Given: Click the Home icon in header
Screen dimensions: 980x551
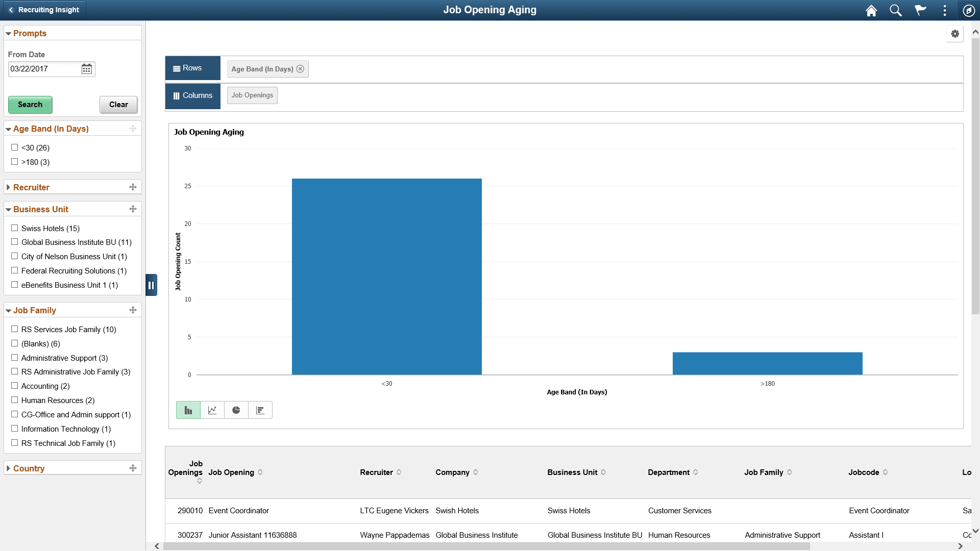Looking at the screenshot, I should point(871,11).
